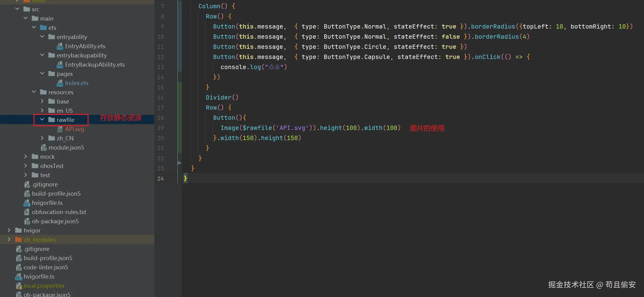
Task: Click "$rawfile('API.svg')" in the code
Action: coord(278,128)
